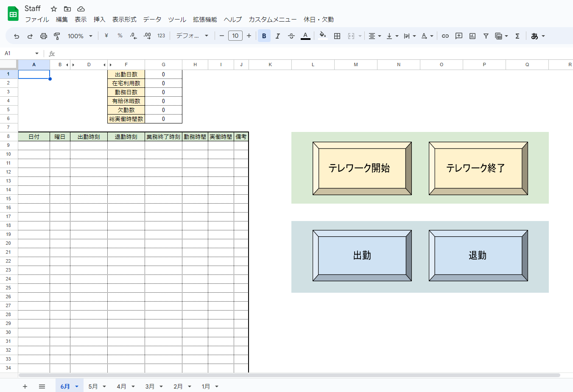
Task: Open the 拡張機能 menu
Action: [x=205, y=20]
